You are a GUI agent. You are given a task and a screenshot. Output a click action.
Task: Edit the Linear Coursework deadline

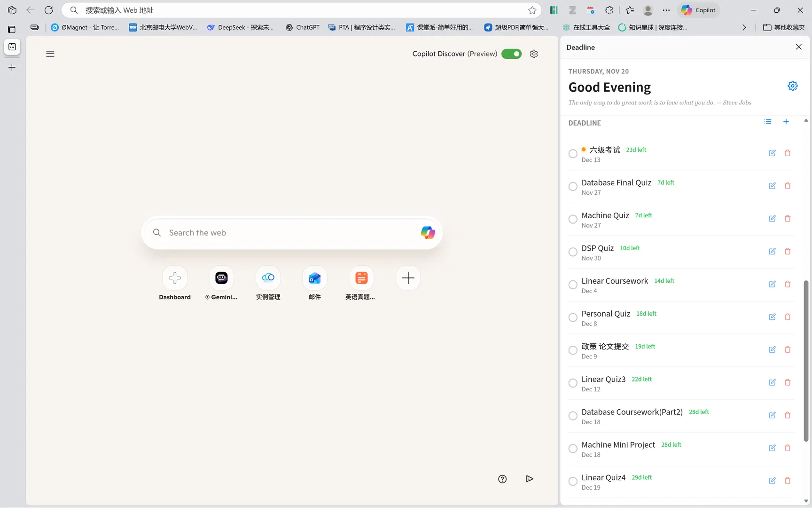[x=772, y=284]
